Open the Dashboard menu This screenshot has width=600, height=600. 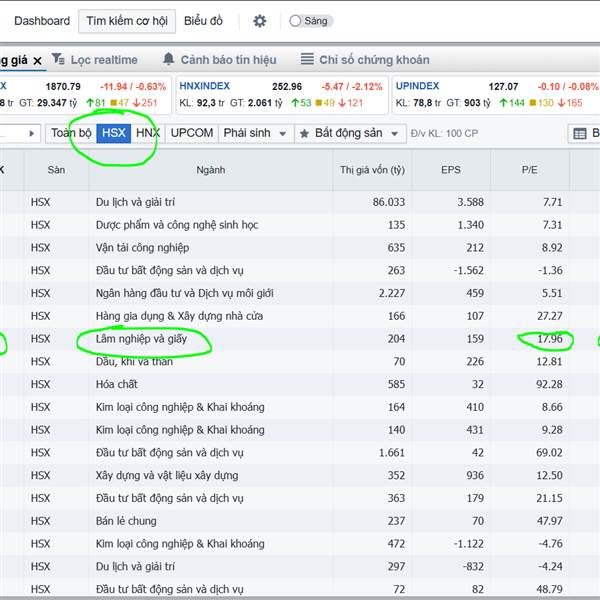click(x=42, y=21)
